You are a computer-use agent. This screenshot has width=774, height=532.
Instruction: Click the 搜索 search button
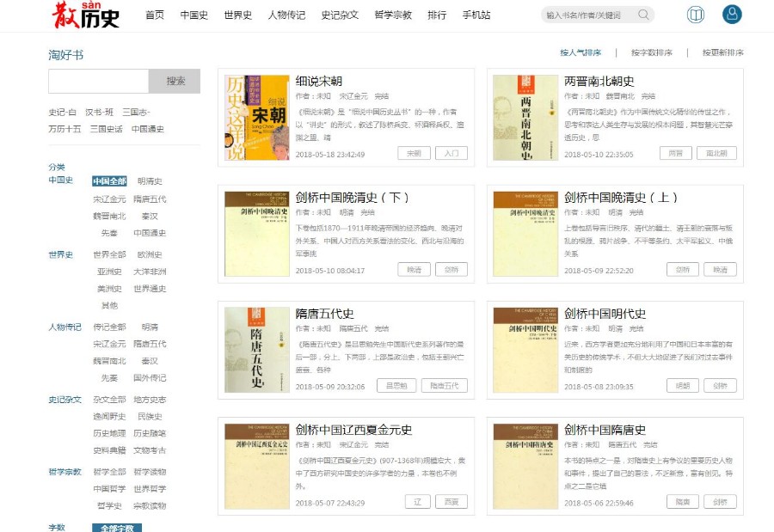[x=175, y=79]
